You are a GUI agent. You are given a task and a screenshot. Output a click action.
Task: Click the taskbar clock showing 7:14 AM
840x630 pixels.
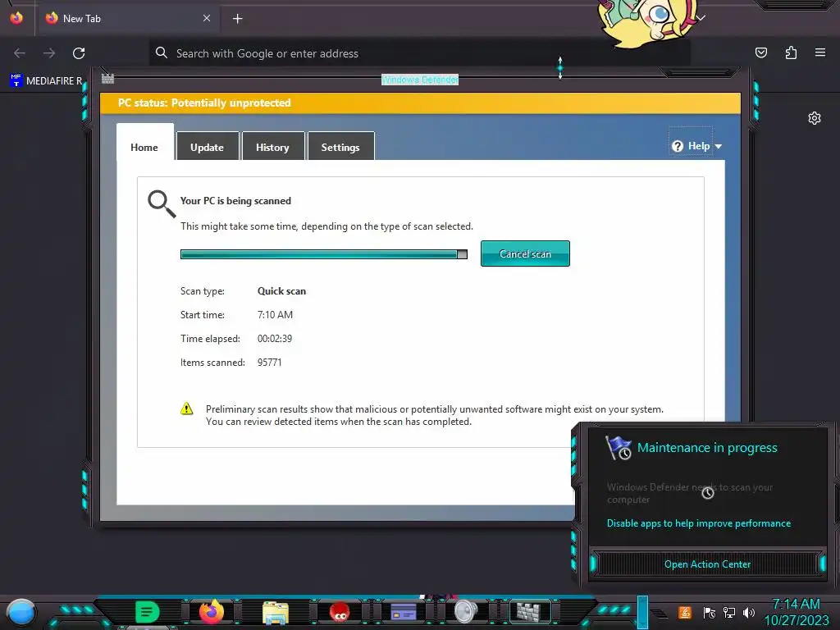796,604
